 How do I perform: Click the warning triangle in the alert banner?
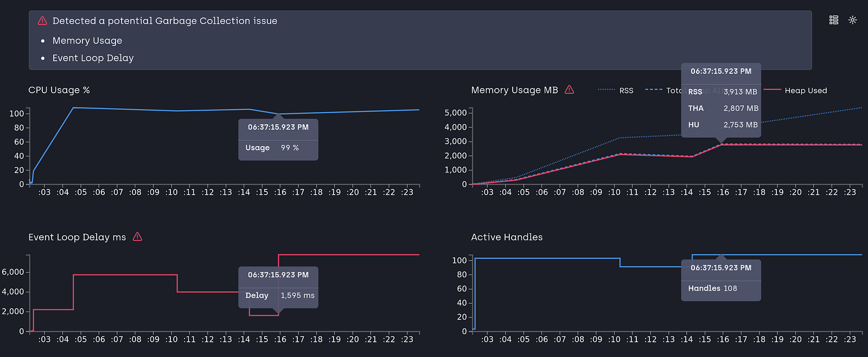tap(42, 21)
